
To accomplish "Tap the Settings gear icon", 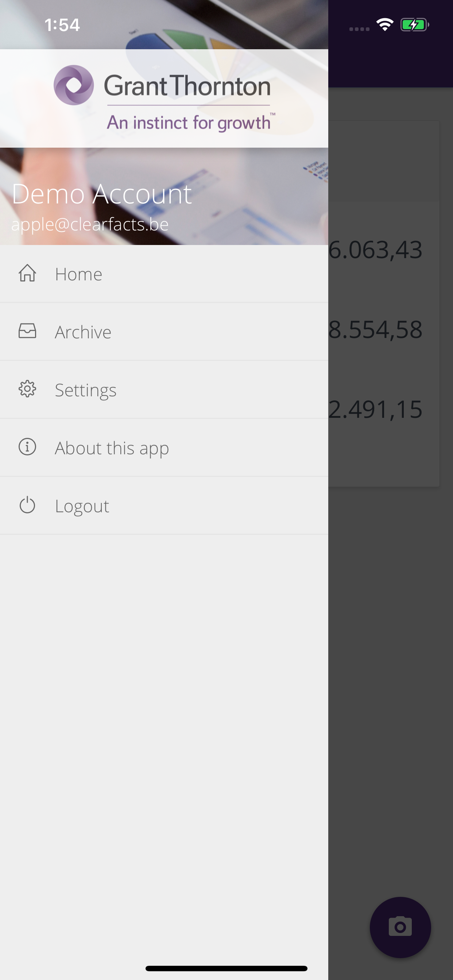I will (27, 389).
